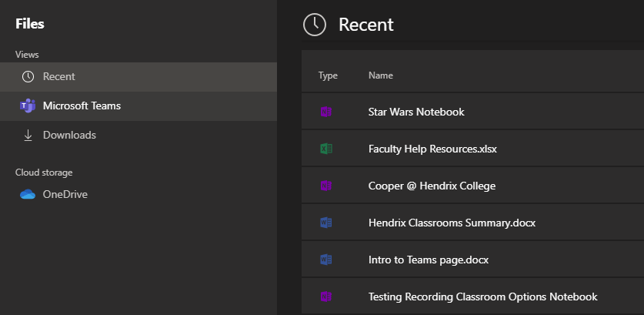Click Word icon for Intro to Teams page
This screenshot has height=315, width=644.
pyautogui.click(x=326, y=260)
